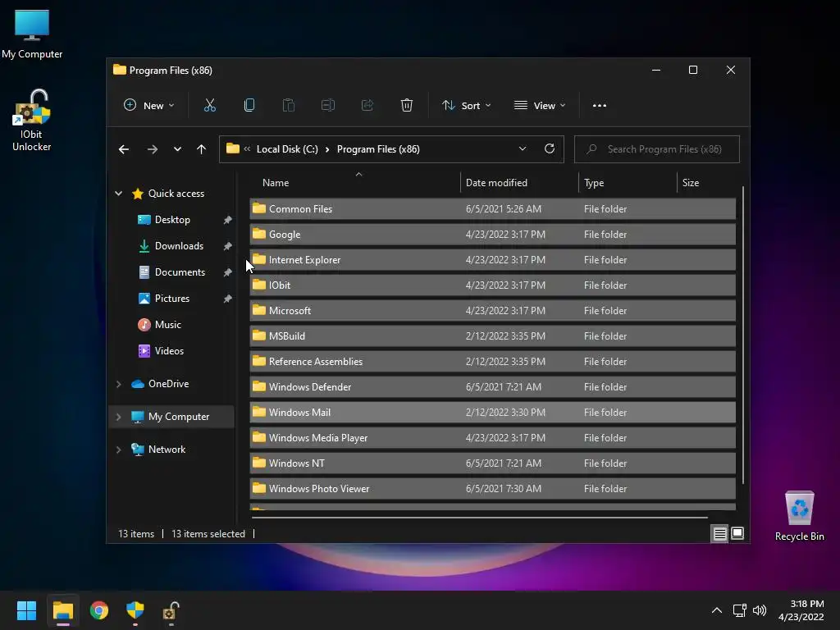Select the Windows Defender folder

pos(492,387)
